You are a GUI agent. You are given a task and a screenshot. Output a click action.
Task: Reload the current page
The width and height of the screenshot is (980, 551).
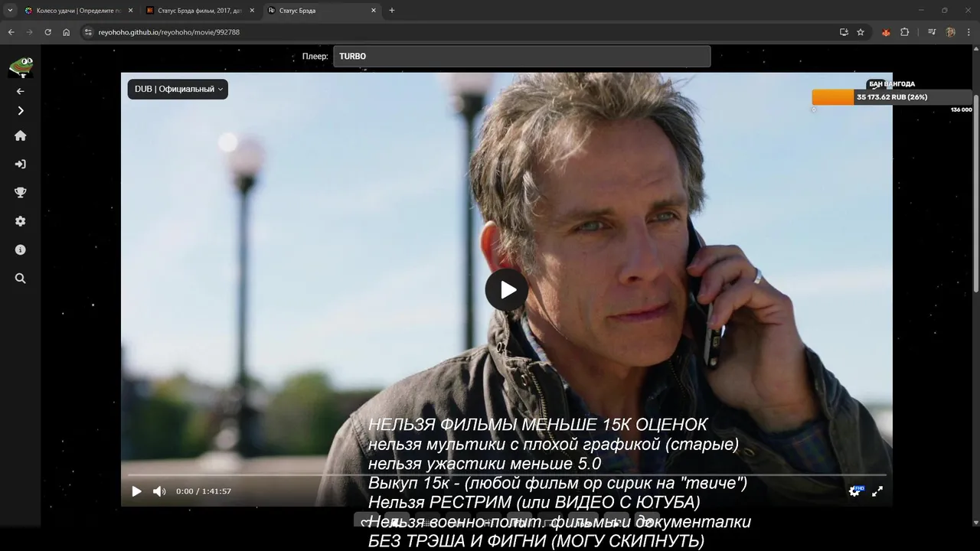[47, 32]
